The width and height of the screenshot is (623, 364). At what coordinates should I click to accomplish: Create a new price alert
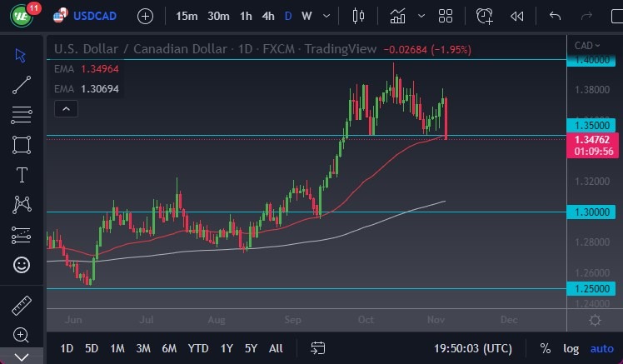click(x=485, y=17)
